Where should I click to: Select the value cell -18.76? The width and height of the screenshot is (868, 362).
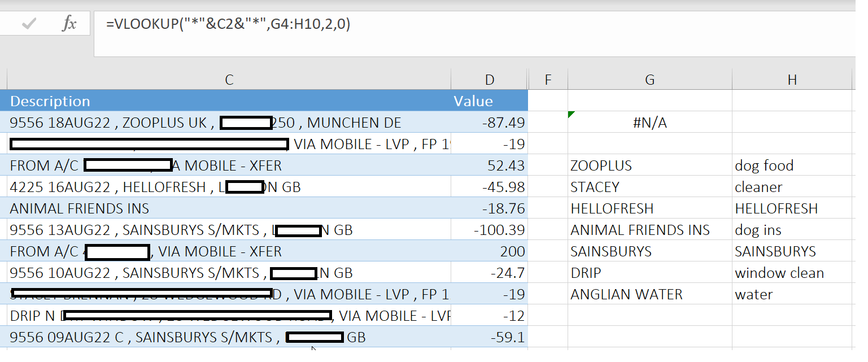point(489,208)
